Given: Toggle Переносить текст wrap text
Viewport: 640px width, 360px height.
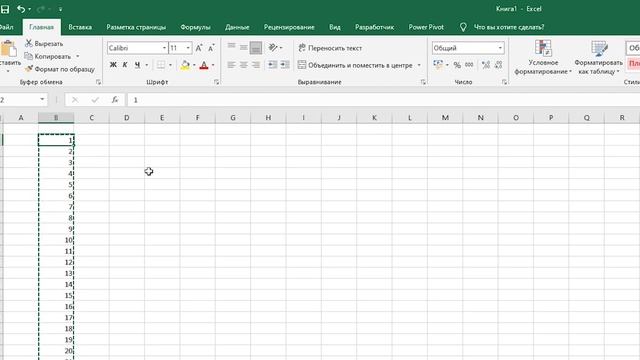Looking at the screenshot, I should pyautogui.click(x=330, y=48).
